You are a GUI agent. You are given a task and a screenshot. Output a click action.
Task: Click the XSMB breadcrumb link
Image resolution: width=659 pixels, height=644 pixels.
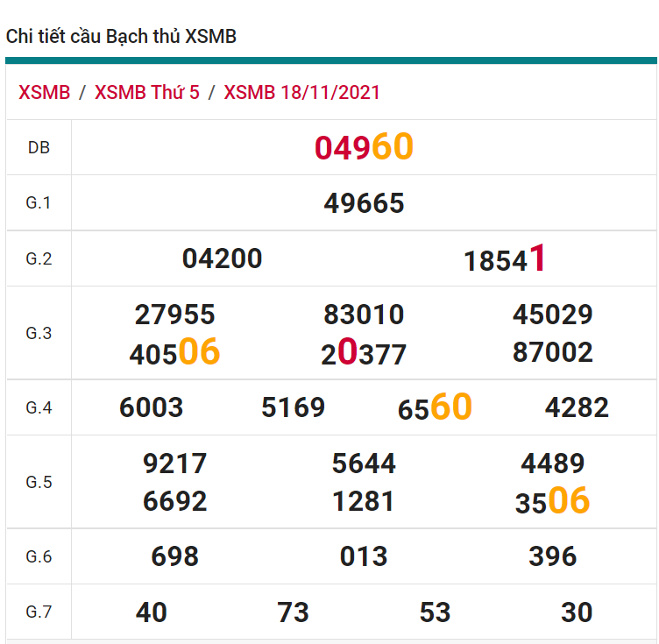tap(44, 93)
